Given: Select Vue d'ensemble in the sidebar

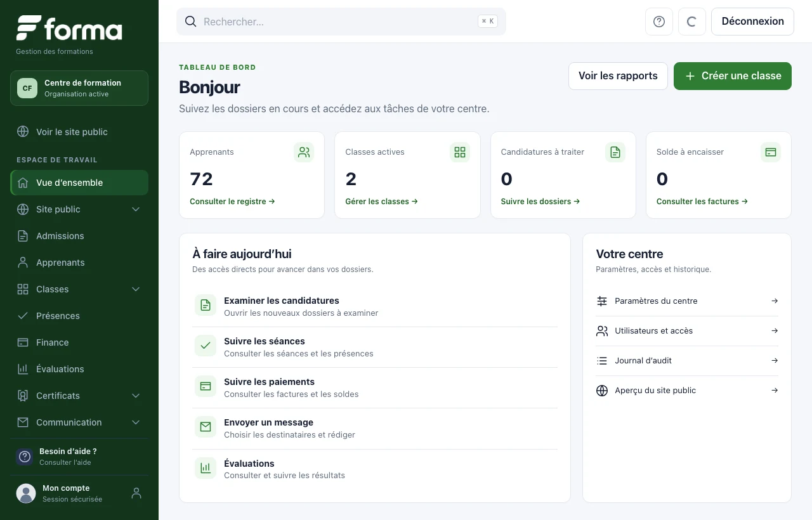Looking at the screenshot, I should [79, 183].
